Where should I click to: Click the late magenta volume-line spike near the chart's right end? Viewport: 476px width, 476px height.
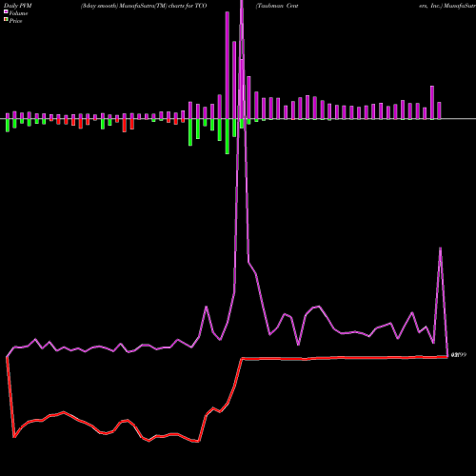[440, 249]
